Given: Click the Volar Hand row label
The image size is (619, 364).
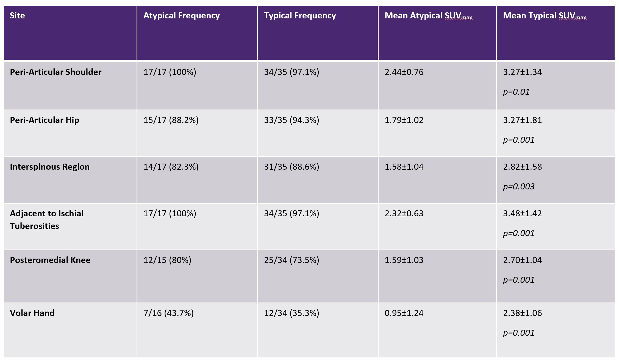Looking at the screenshot, I should point(32,313).
